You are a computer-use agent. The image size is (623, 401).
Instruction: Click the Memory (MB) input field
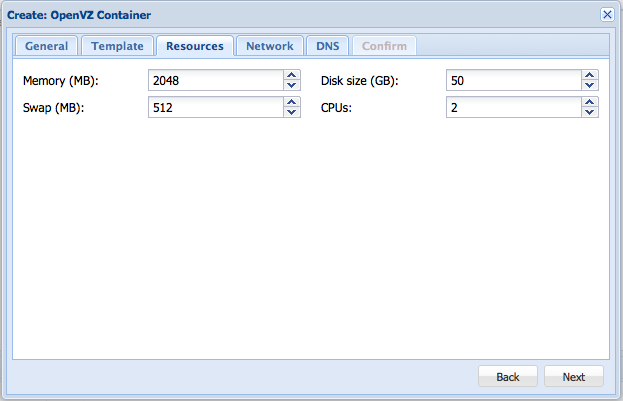[216, 80]
